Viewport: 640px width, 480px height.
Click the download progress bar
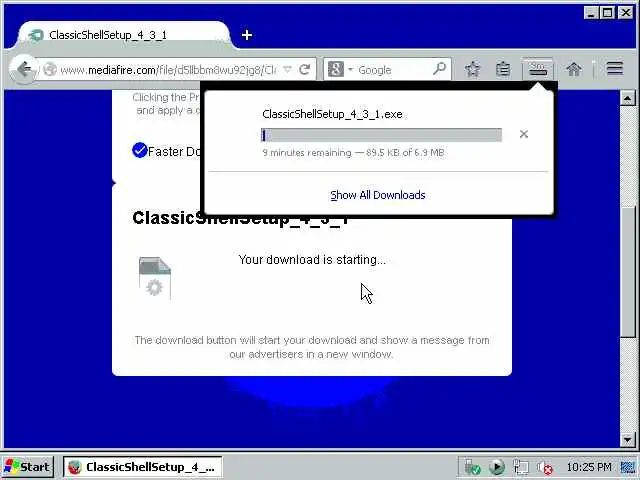tap(381, 135)
